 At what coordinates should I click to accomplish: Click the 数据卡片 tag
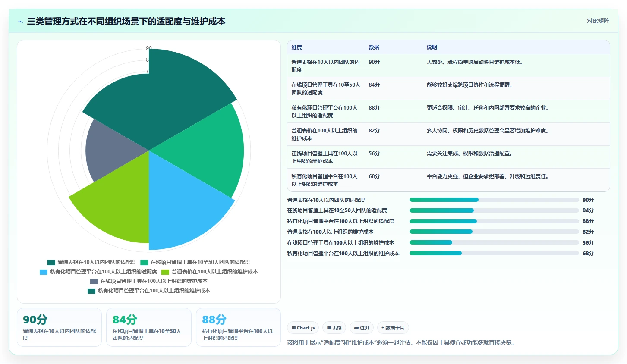point(393,328)
